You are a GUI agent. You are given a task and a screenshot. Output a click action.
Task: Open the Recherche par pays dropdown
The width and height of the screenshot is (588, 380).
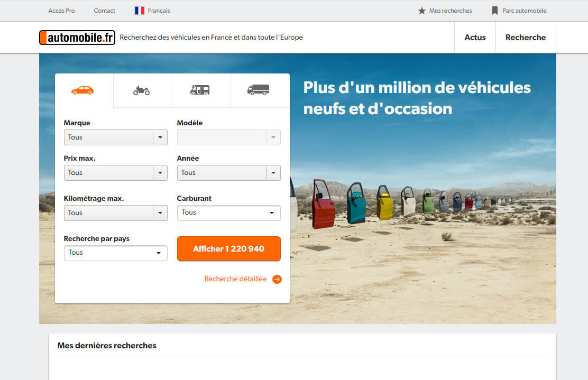pos(115,253)
